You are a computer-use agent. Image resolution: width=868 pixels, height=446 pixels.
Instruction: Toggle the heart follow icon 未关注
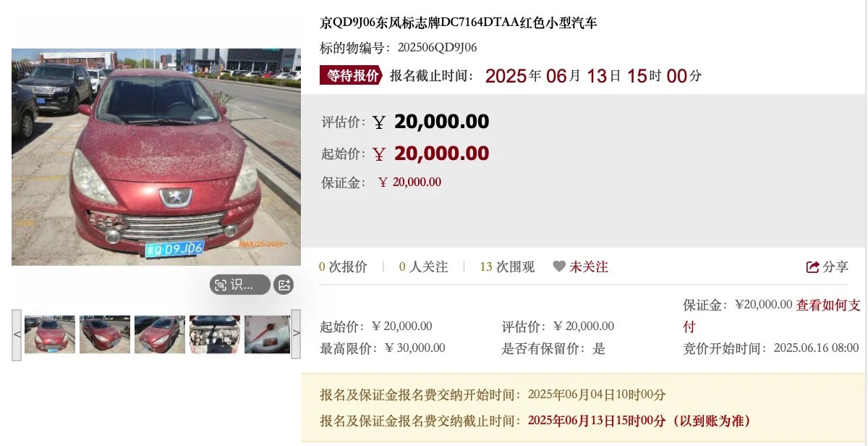click(x=559, y=266)
